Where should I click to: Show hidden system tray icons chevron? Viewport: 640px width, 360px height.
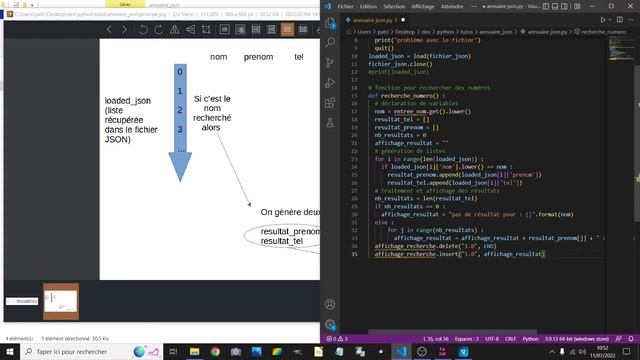552,351
